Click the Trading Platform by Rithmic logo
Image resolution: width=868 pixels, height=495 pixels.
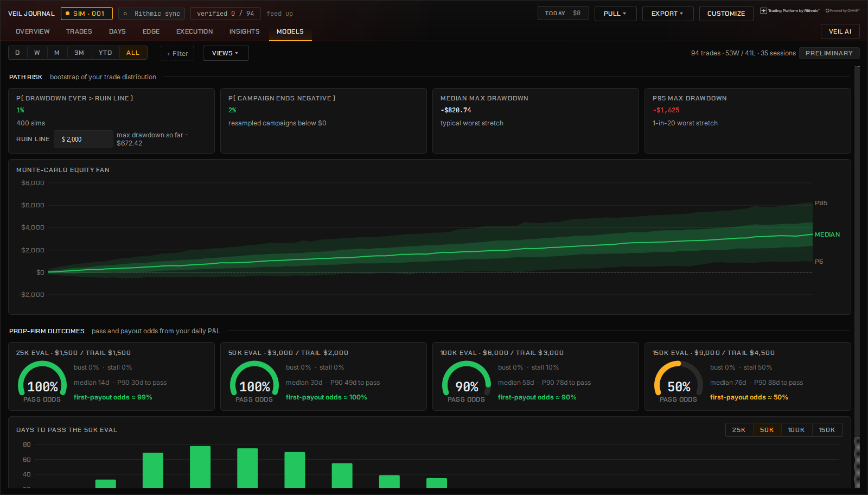[x=790, y=11]
